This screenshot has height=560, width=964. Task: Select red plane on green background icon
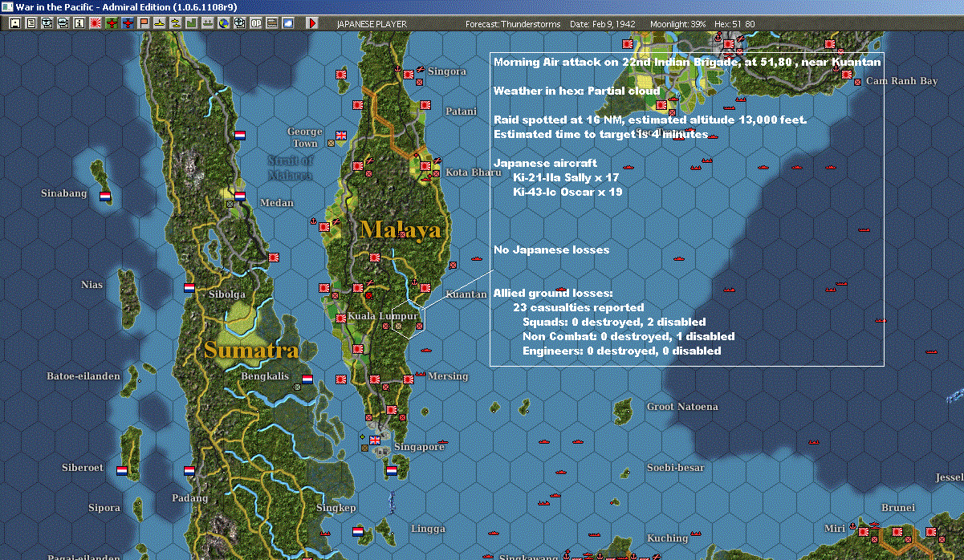tap(112, 23)
